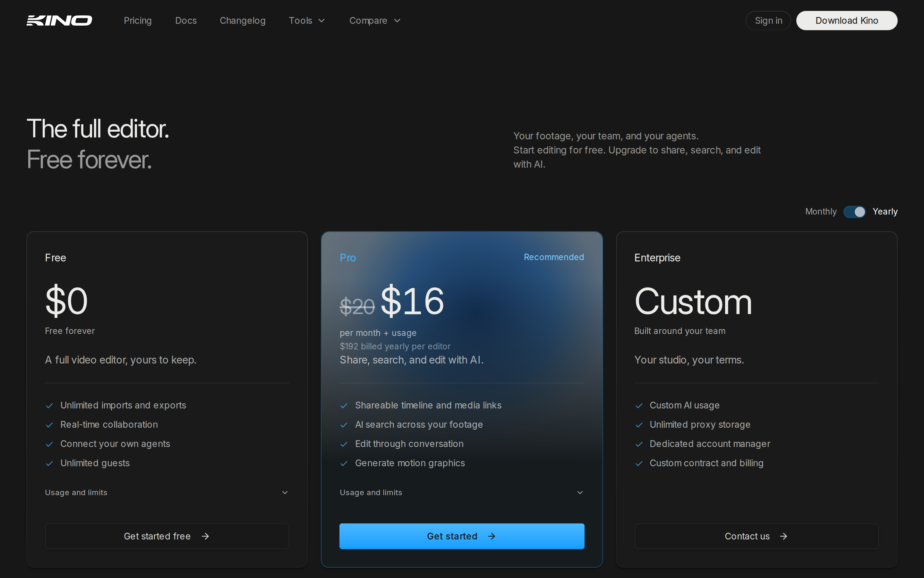924x578 pixels.
Task: Click checkmark beside Custom contract and billing
Action: (639, 463)
